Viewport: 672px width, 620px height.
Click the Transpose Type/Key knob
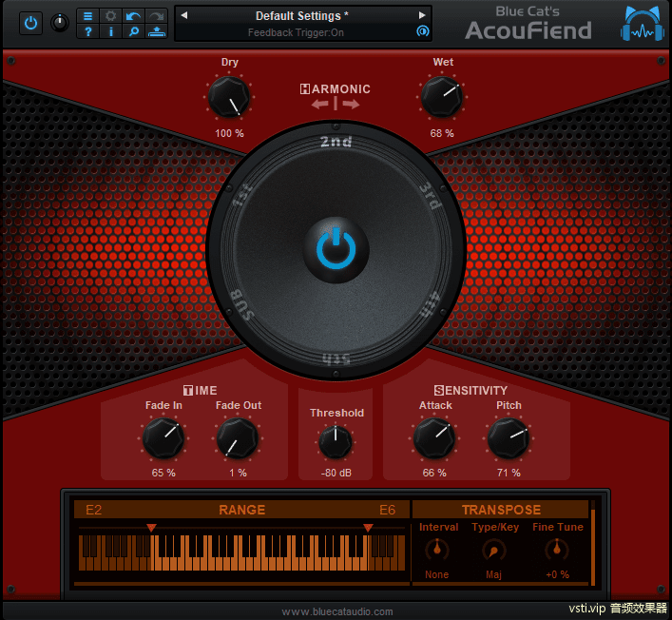[493, 550]
